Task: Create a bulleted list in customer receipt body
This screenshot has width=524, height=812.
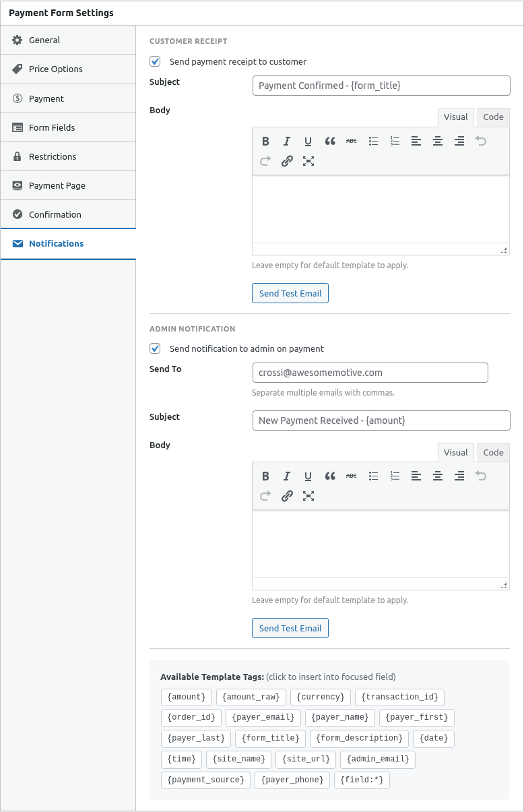Action: pos(373,141)
